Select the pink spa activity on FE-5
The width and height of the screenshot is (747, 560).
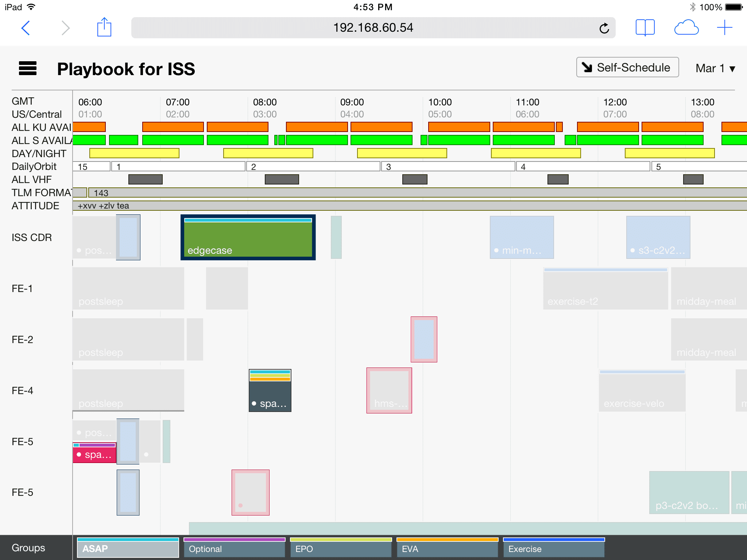pos(94,453)
